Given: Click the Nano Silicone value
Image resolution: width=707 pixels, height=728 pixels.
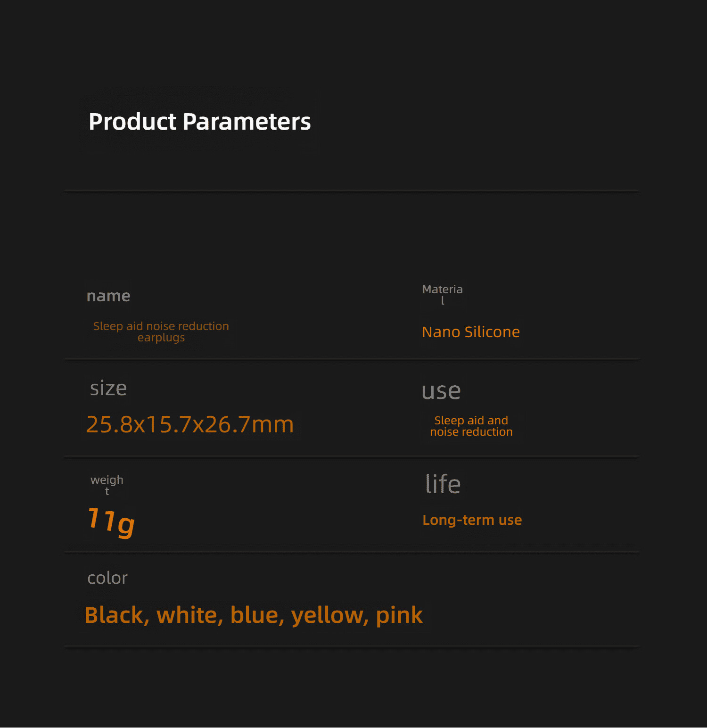Looking at the screenshot, I should [x=470, y=332].
